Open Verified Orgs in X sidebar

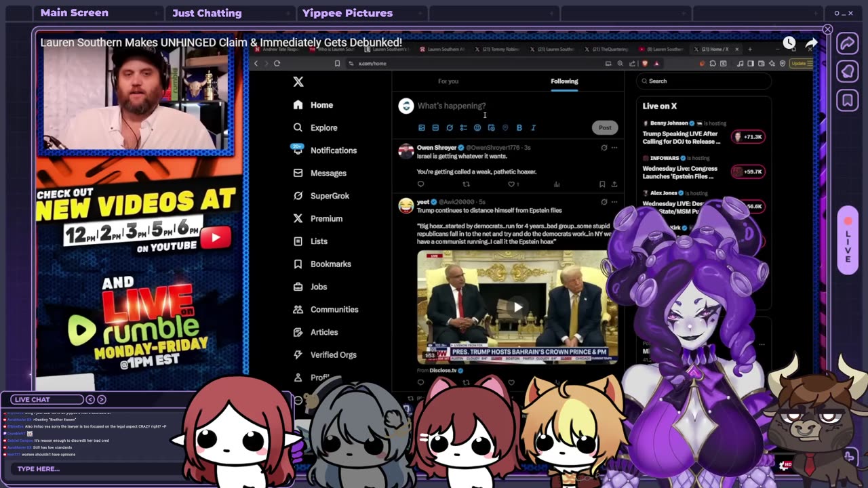[325, 354]
